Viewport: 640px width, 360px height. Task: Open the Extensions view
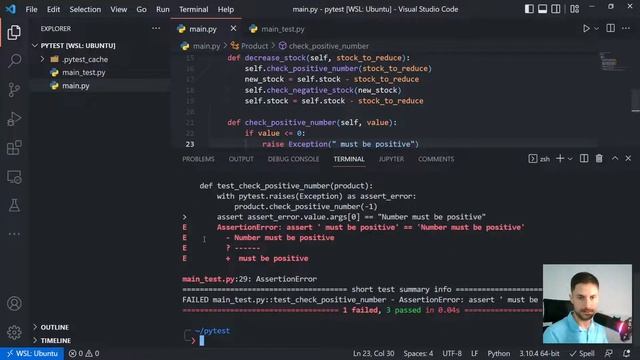click(14, 148)
